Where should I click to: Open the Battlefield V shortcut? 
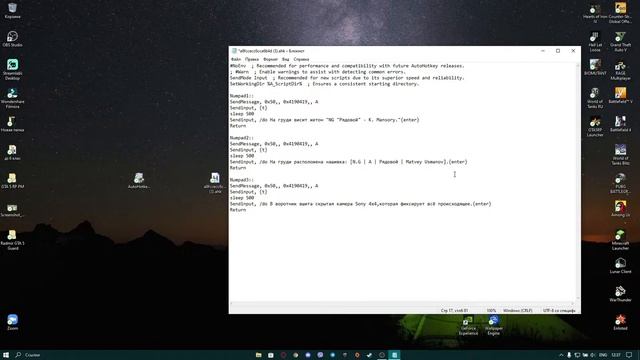tap(620, 96)
